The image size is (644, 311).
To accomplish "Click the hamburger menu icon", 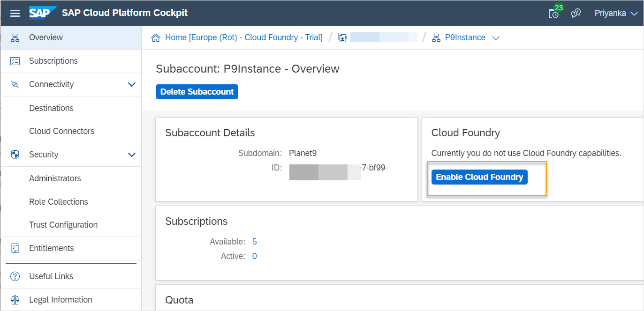I will pos(15,13).
